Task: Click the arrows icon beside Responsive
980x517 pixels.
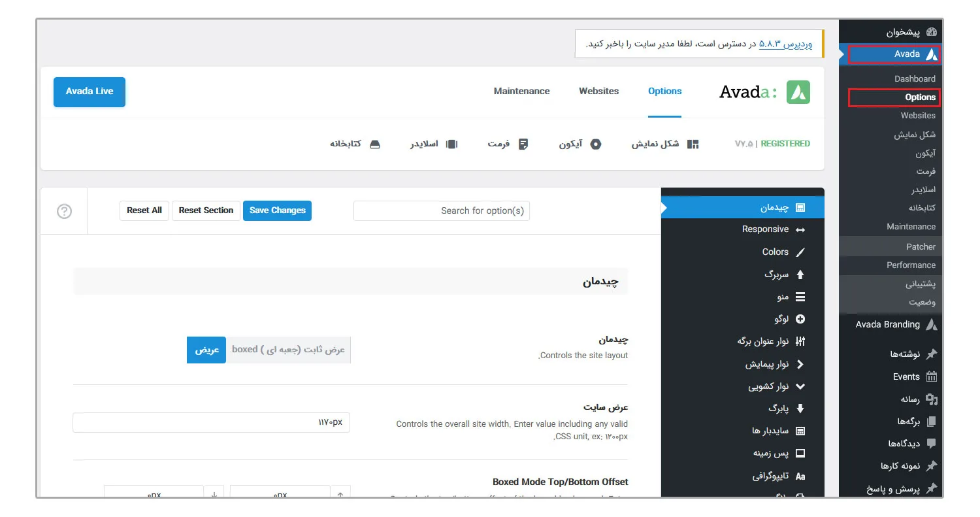Action: (x=800, y=230)
